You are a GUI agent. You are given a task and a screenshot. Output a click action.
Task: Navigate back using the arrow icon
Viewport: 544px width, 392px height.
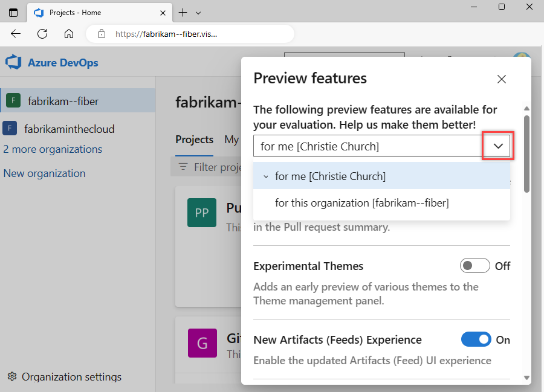(15, 34)
